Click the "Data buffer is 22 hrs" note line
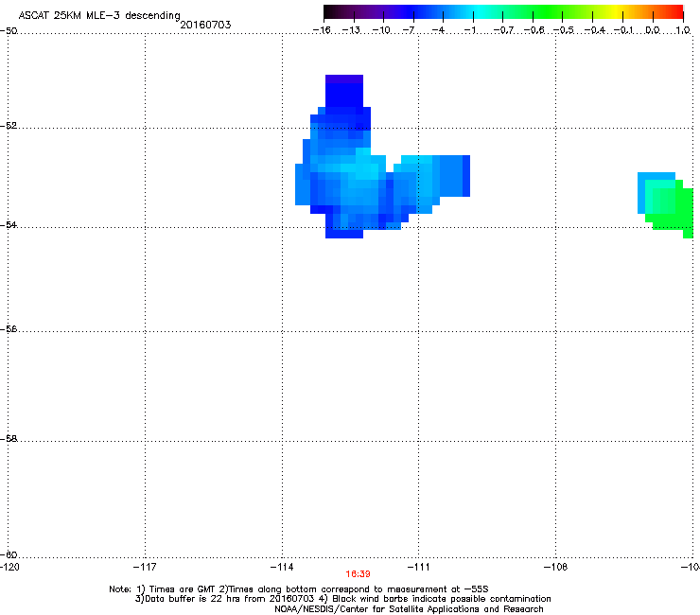This screenshot has height=615, width=700. coord(342,599)
